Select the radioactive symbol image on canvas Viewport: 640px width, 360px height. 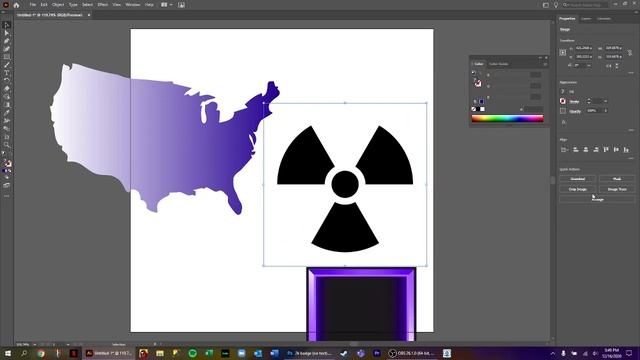pos(345,184)
